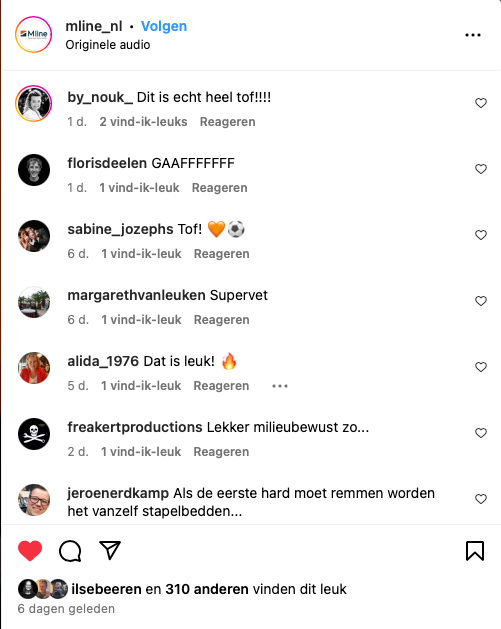Image resolution: width=501 pixels, height=629 pixels.
Task: Share post via paper plane icon
Action: (110, 550)
